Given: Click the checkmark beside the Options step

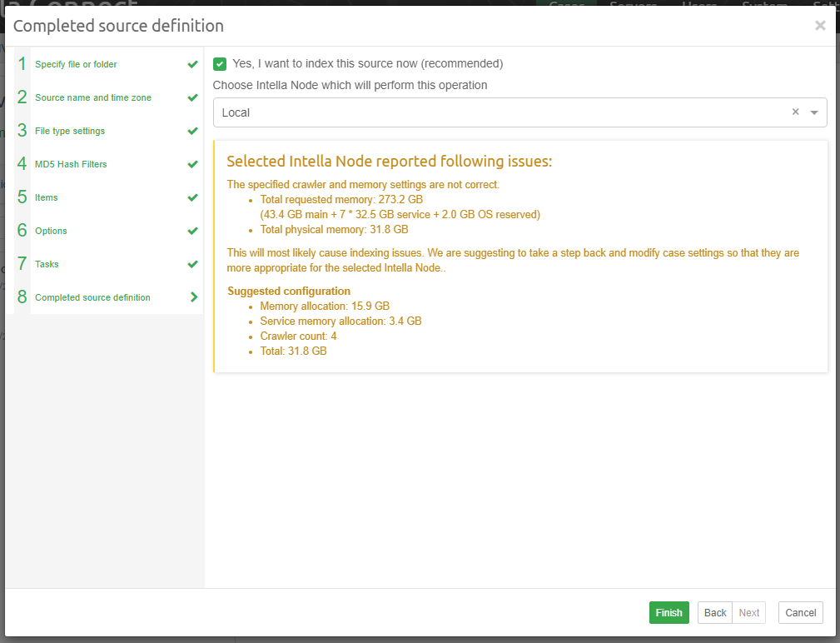Looking at the screenshot, I should click(x=192, y=230).
